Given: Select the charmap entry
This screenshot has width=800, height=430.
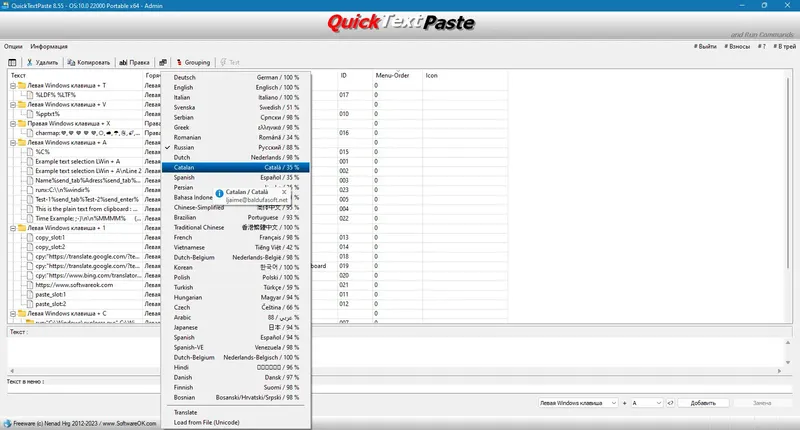Looking at the screenshot, I should click(88, 133).
